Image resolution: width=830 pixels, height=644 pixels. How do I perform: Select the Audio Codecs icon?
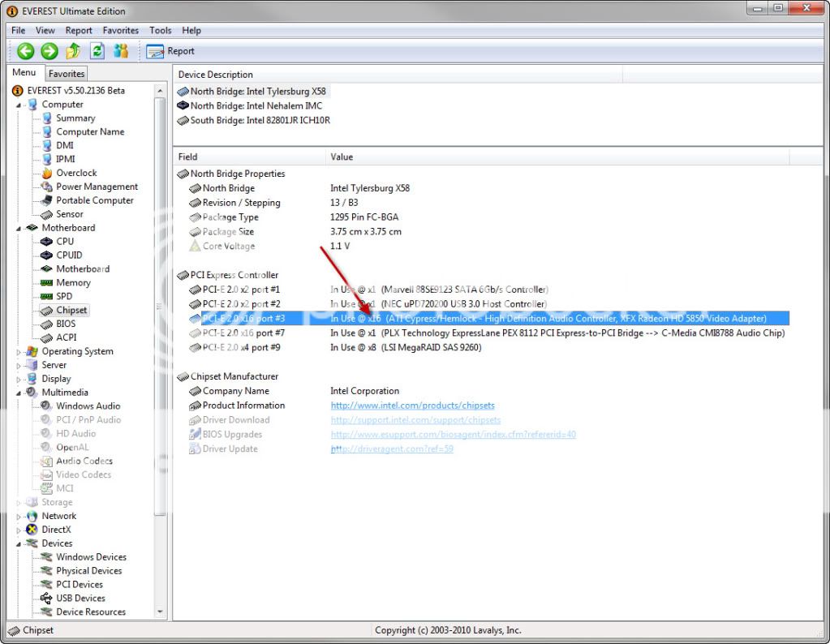point(47,461)
